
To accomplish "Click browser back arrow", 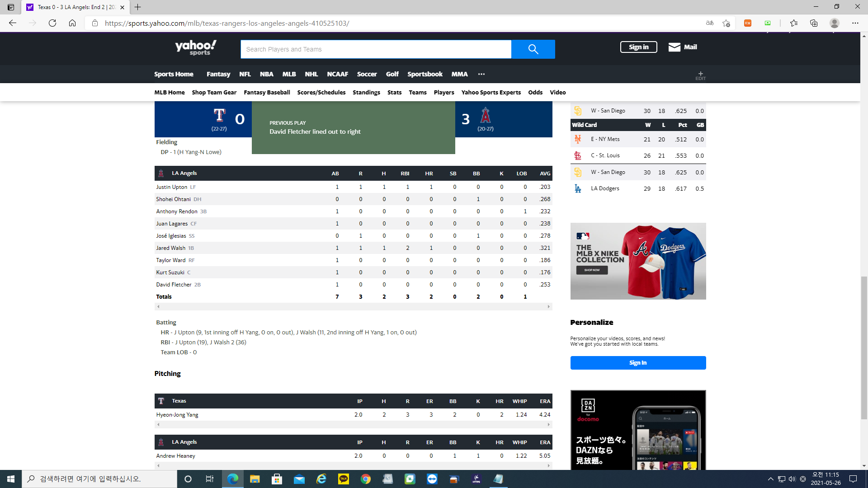I will pos(13,23).
